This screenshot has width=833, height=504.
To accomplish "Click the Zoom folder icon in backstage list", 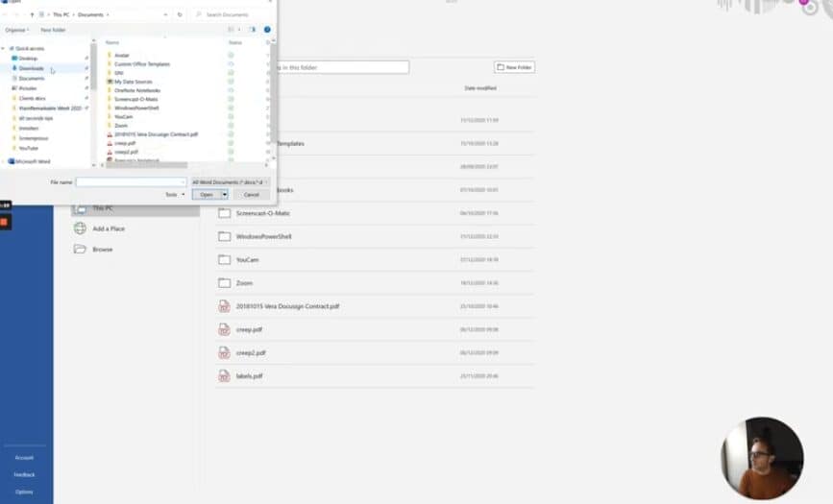I will click(x=224, y=283).
